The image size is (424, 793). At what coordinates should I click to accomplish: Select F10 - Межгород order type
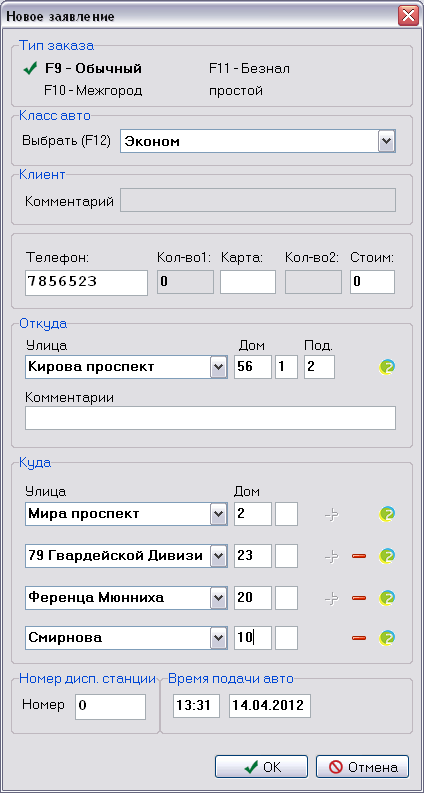(x=93, y=91)
